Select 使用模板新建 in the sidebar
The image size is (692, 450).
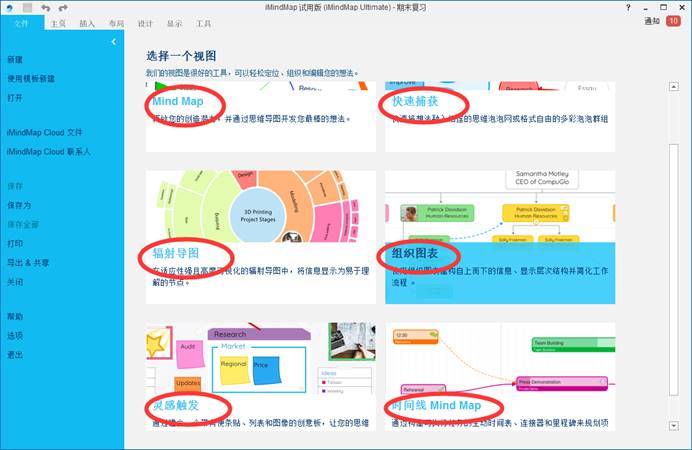(31, 79)
